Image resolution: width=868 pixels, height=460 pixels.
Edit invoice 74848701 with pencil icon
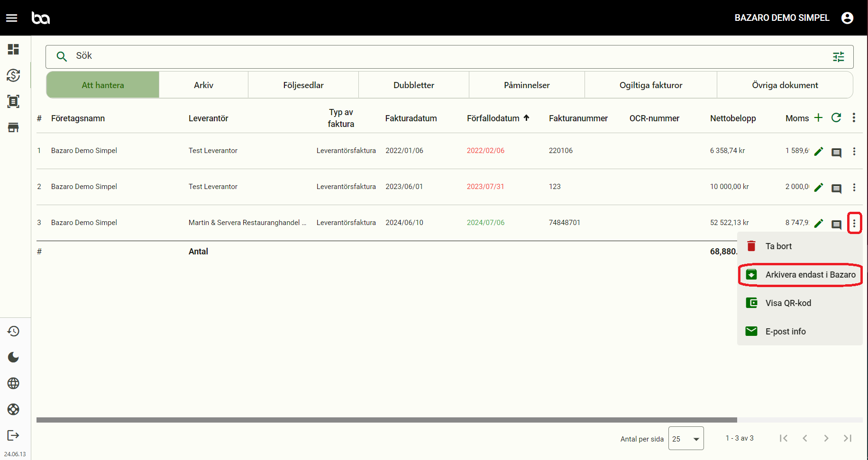819,224
